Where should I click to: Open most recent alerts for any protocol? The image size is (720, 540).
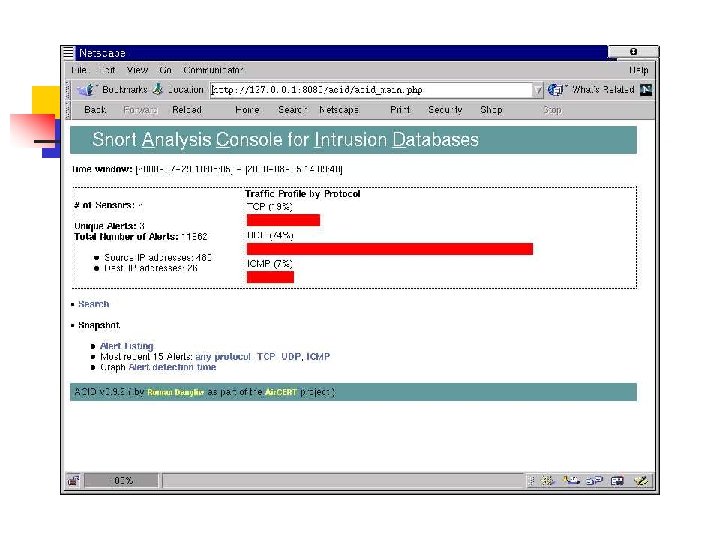coord(223,357)
